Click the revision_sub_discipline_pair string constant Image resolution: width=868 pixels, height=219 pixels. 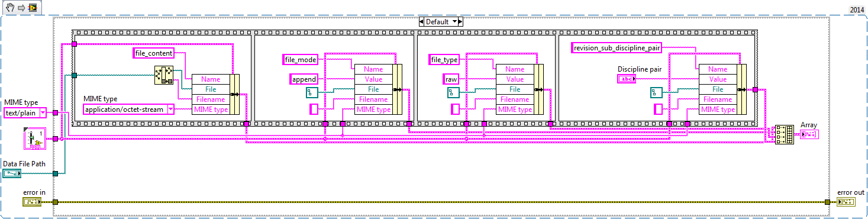pyautogui.click(x=617, y=48)
